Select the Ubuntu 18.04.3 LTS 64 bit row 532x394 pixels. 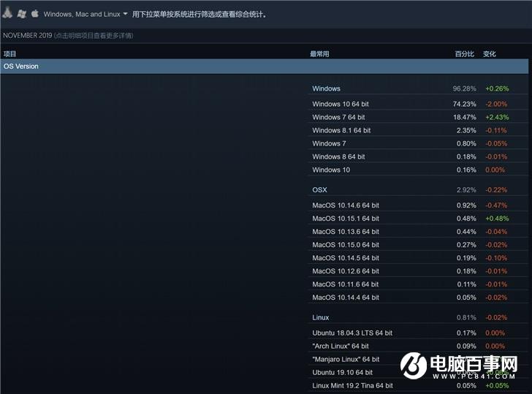tap(418, 333)
